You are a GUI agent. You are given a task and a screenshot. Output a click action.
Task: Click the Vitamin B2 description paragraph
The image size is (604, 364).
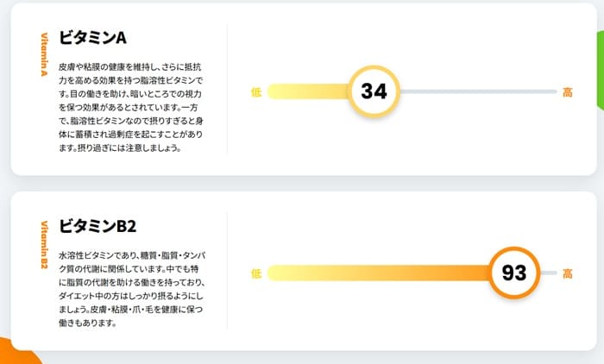click(x=132, y=289)
